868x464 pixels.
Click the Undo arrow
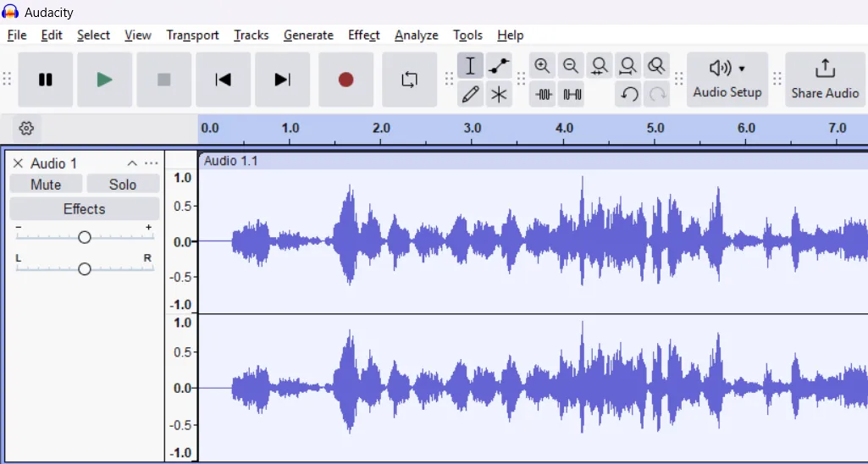[x=628, y=94]
